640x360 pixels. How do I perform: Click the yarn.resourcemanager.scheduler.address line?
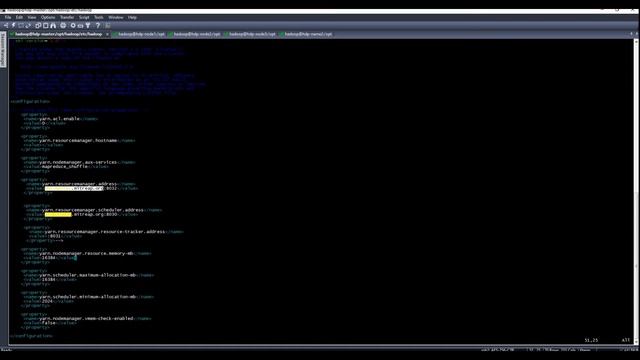pos(94,210)
